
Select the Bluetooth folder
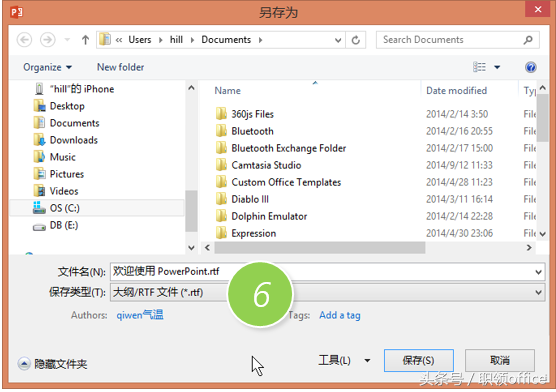pos(252,131)
